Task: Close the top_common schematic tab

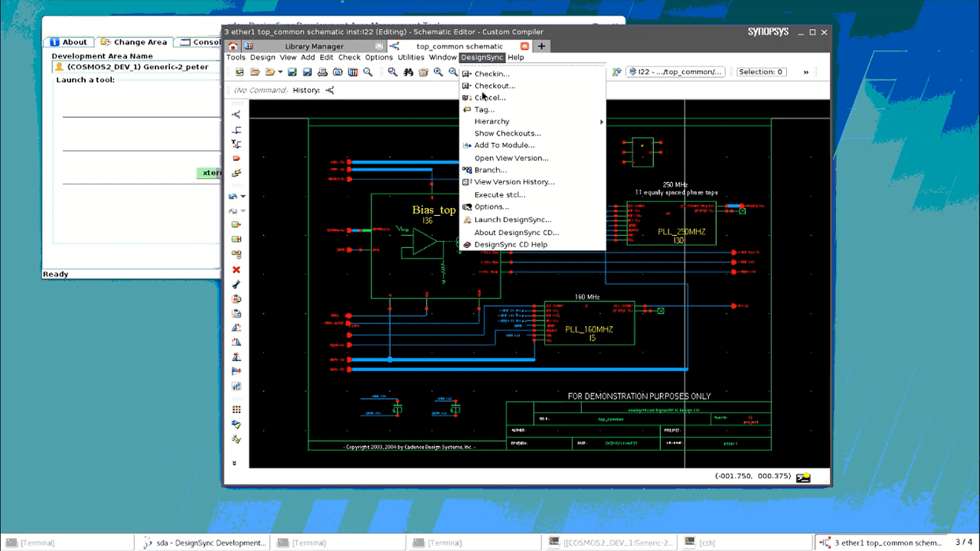Action: [524, 47]
